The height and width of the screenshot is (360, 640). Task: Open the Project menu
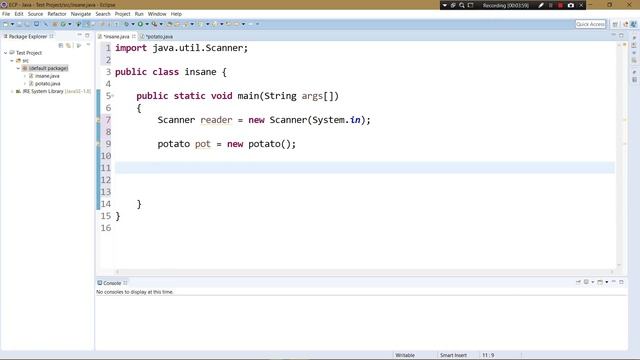(122, 14)
